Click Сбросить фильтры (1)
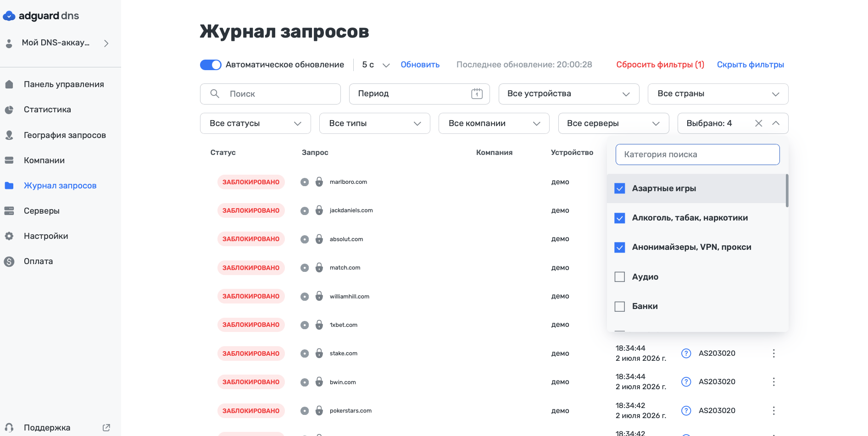The height and width of the screenshot is (436, 868). point(660,65)
